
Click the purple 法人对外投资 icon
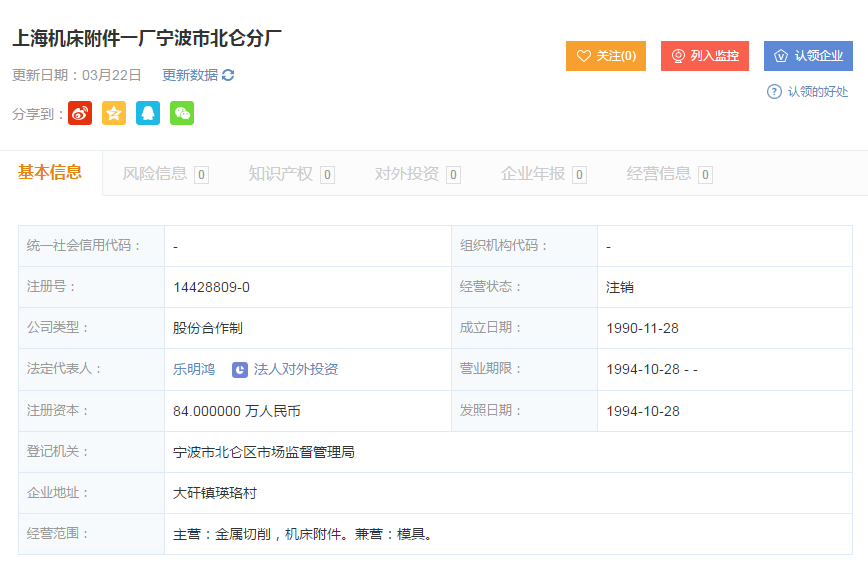point(240,369)
